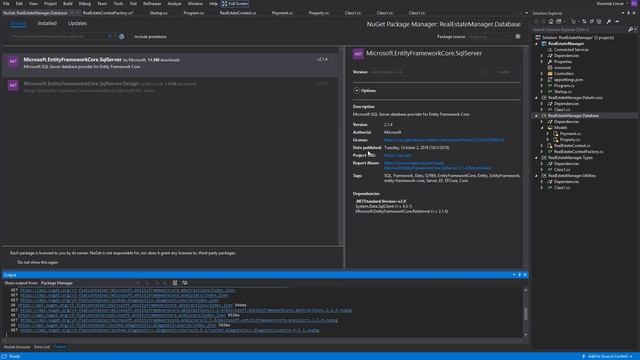The width and height of the screenshot is (640, 360).
Task: Pin the Output panel with auto-hide icon
Action: (x=520, y=275)
